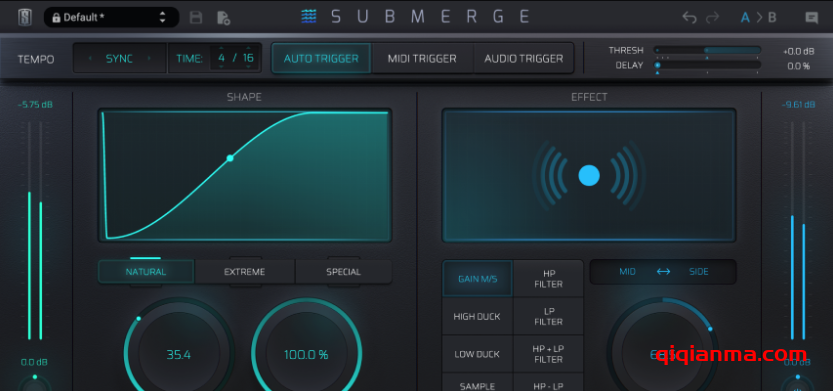Select the HP + LP FILTER effect

pos(548,354)
